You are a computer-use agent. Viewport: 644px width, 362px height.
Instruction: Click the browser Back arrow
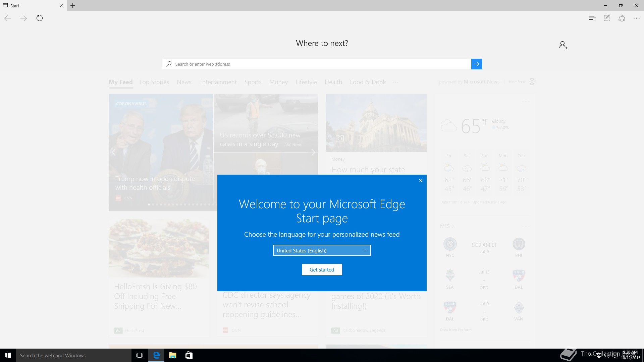(x=7, y=18)
